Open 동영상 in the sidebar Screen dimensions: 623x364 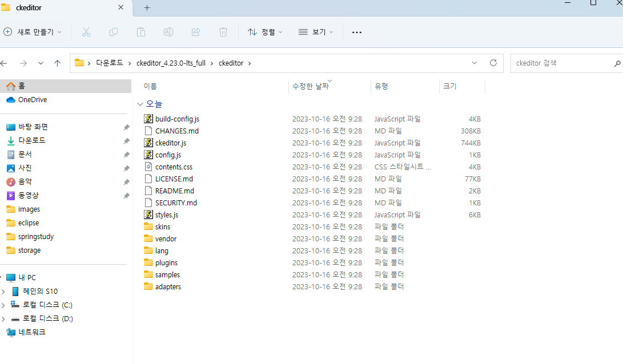coord(28,195)
